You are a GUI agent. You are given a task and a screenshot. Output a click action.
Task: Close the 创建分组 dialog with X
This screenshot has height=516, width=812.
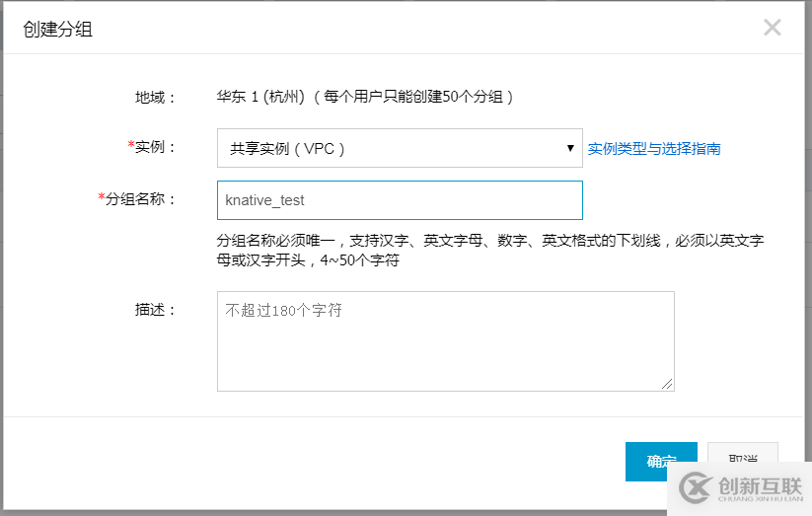coord(772,28)
